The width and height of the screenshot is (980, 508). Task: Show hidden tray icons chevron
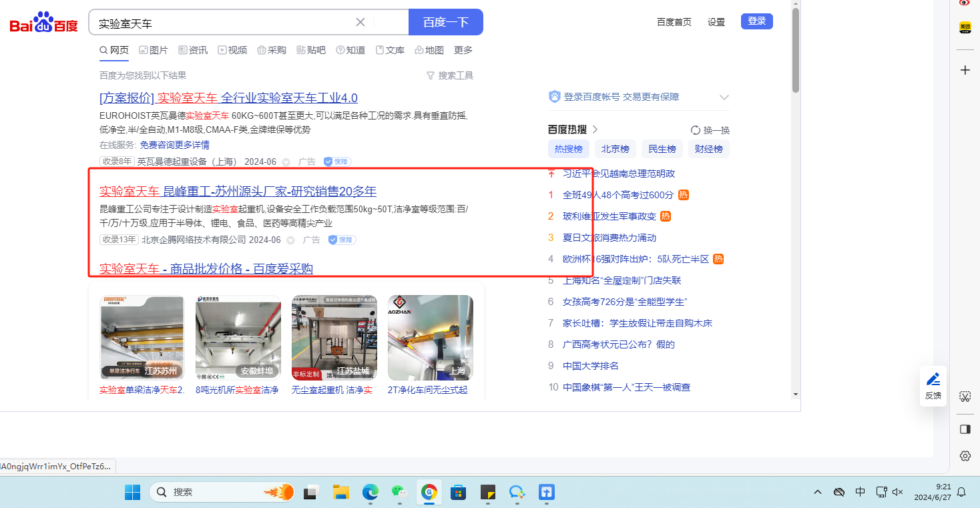click(x=818, y=492)
